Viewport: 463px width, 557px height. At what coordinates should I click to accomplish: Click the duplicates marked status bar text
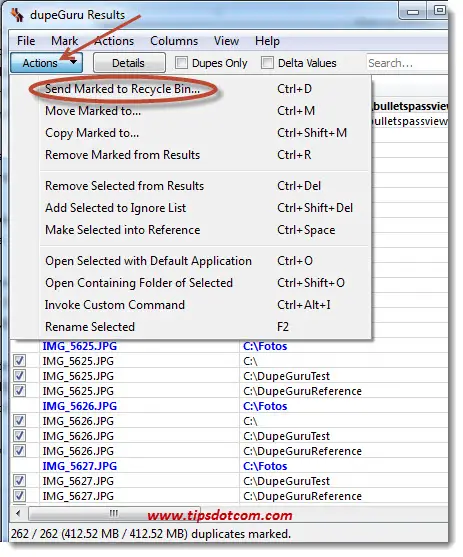tap(151, 534)
